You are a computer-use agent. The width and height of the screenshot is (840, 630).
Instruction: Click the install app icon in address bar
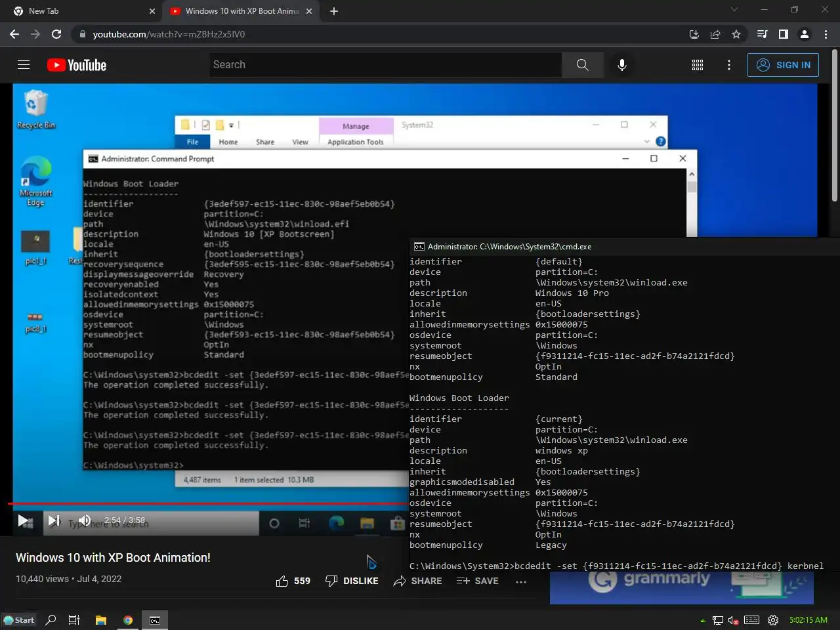(694, 34)
